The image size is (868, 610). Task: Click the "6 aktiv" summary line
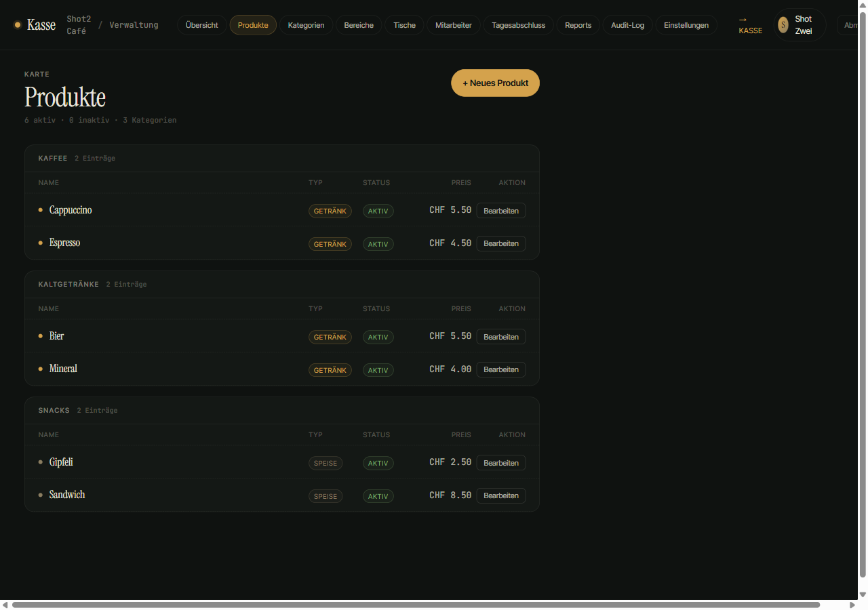[x=100, y=120]
